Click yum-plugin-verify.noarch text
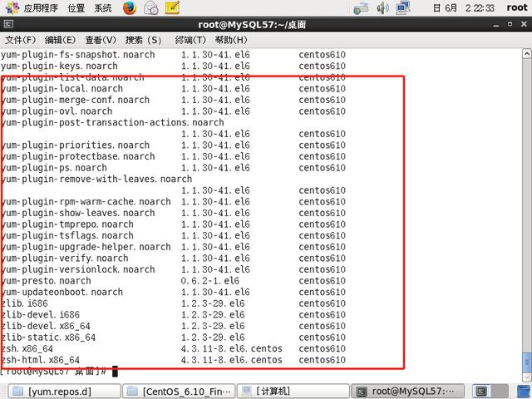 click(x=65, y=259)
